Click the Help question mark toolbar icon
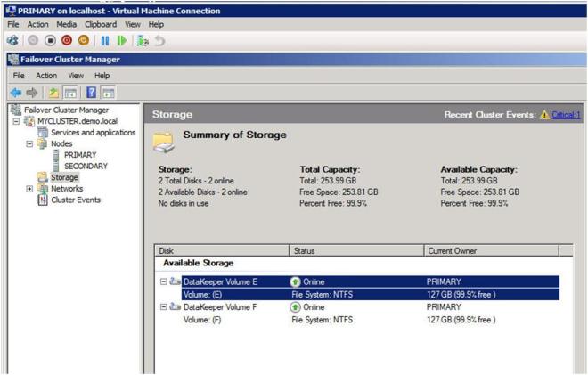Screen dimensions: 588x375 point(90,93)
